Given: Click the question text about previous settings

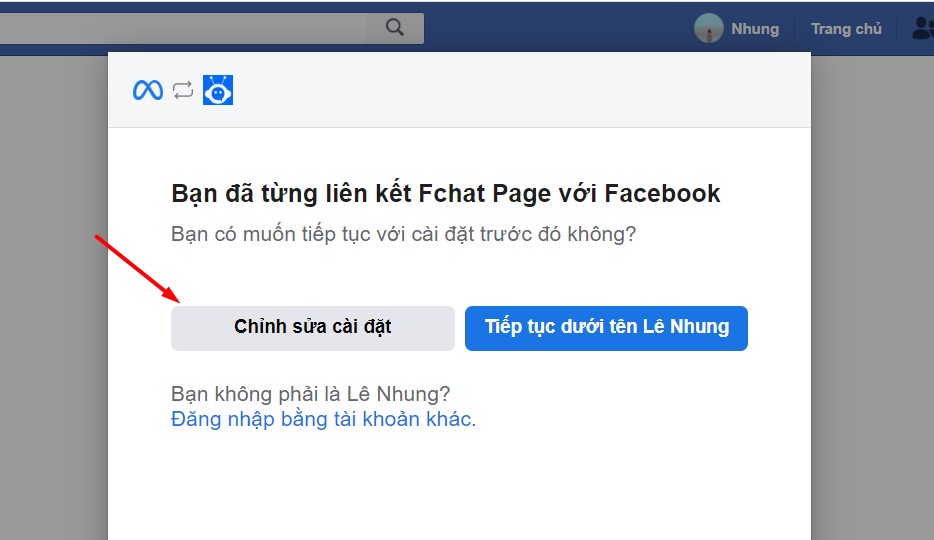Looking at the screenshot, I should point(403,235).
